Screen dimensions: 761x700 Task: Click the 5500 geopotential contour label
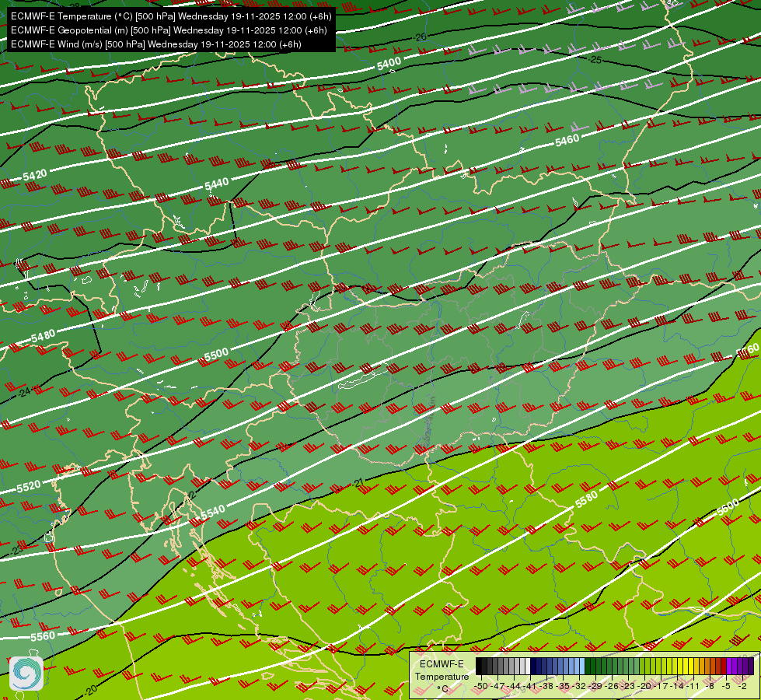[x=216, y=355]
